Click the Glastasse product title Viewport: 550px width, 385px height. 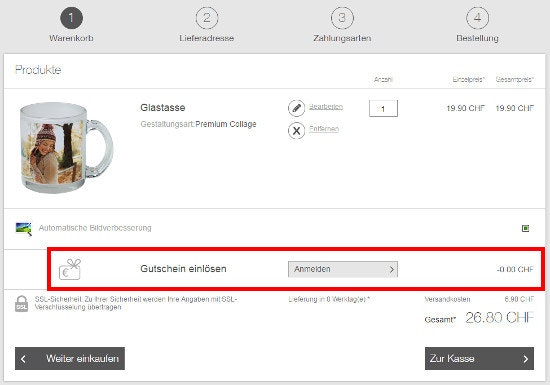[163, 108]
